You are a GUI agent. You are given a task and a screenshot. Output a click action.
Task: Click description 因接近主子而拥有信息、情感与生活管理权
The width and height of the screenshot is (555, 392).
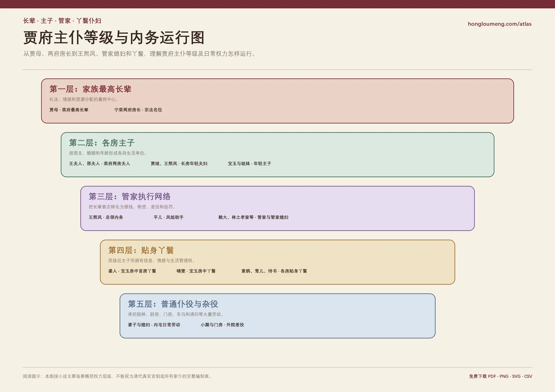coord(152,261)
